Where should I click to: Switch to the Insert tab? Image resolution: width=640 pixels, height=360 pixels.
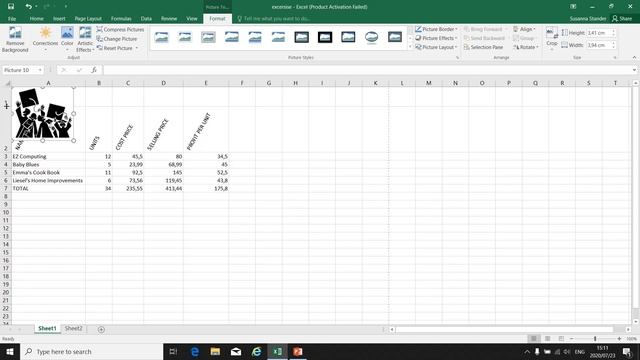pyautogui.click(x=59, y=19)
